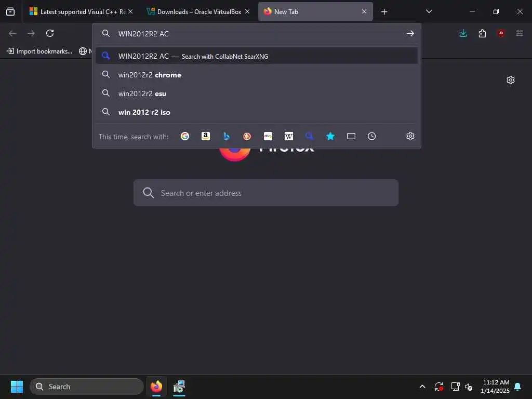Select the New Tab tab
Image resolution: width=532 pixels, height=399 pixels.
[x=315, y=11]
